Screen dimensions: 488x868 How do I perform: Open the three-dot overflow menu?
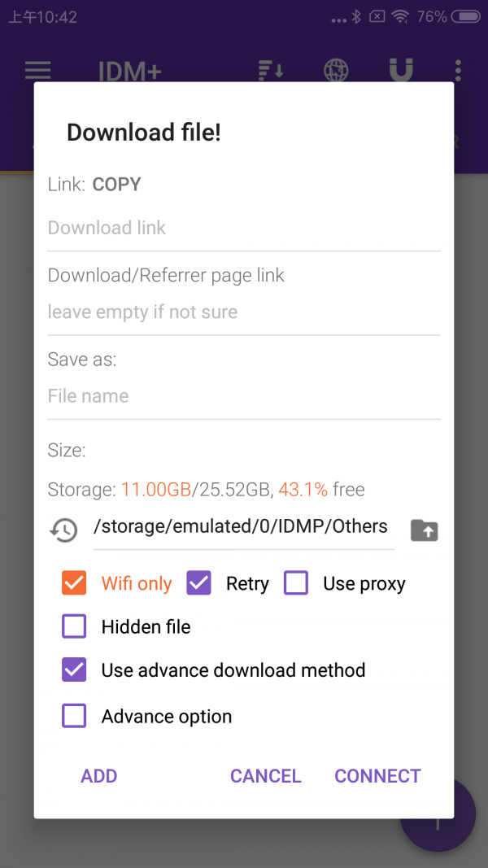click(458, 70)
